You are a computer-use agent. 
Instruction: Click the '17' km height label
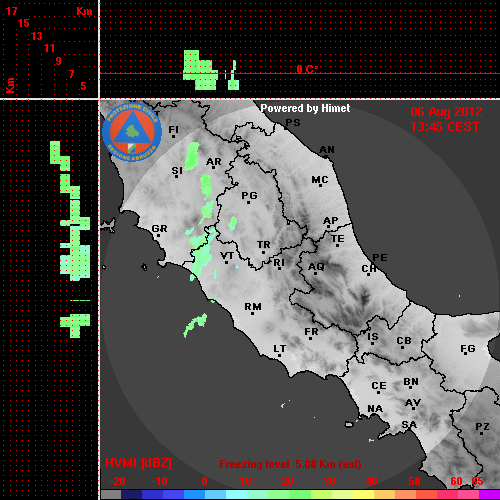(11, 11)
